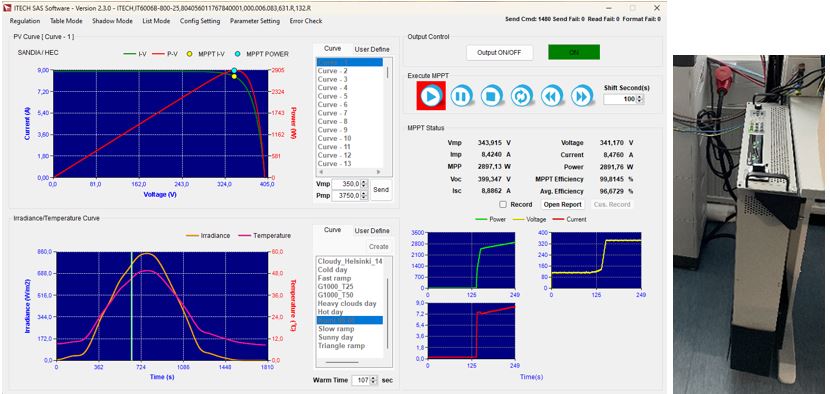Stop the MPPT execution

coord(492,96)
